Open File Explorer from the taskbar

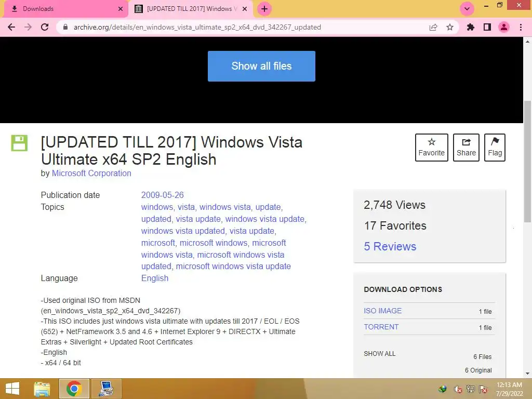(42, 389)
